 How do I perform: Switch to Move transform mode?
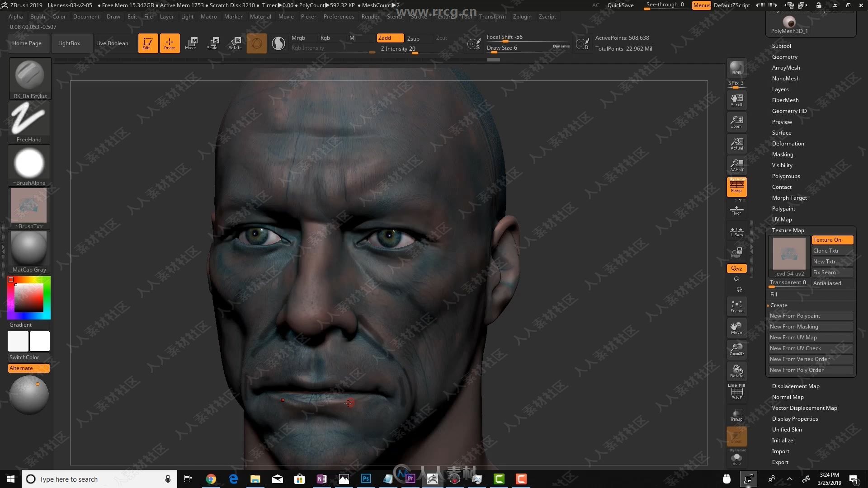click(191, 43)
